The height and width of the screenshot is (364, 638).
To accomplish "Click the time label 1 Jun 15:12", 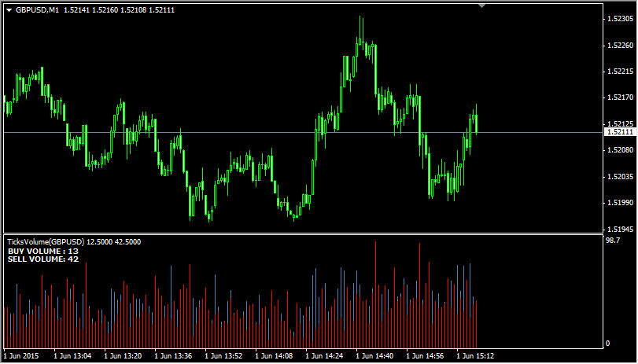I will pos(475,356).
